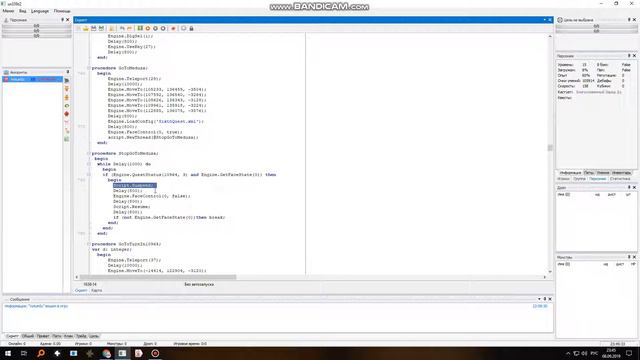This screenshot has height=360, width=640.
Task: Open the Информация tab
Action: pos(570,173)
